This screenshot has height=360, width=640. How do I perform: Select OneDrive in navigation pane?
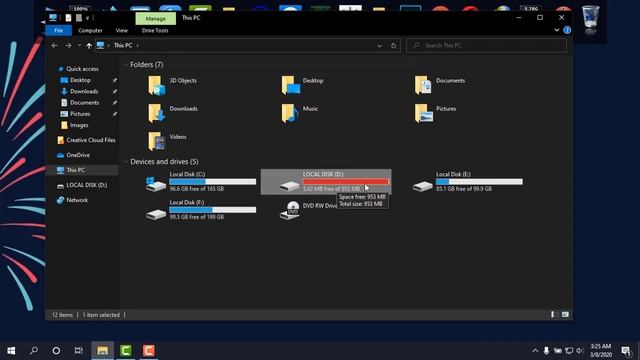[x=78, y=155]
